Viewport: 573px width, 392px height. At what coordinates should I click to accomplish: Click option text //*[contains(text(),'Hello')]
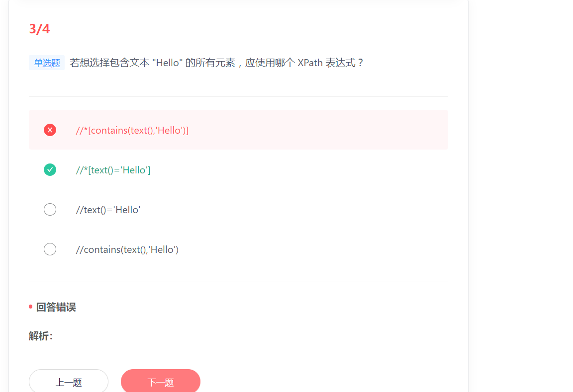click(132, 130)
